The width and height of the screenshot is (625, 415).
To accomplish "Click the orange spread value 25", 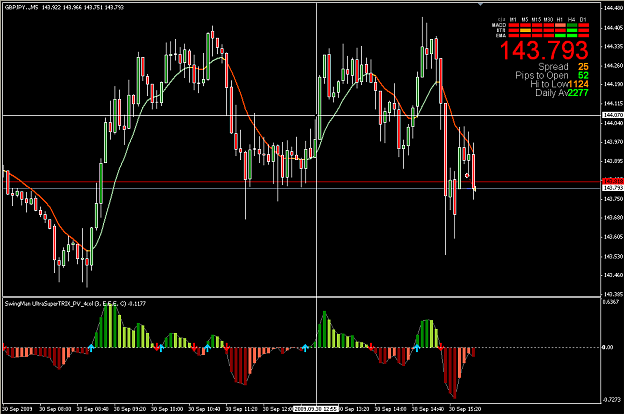I will [583, 67].
